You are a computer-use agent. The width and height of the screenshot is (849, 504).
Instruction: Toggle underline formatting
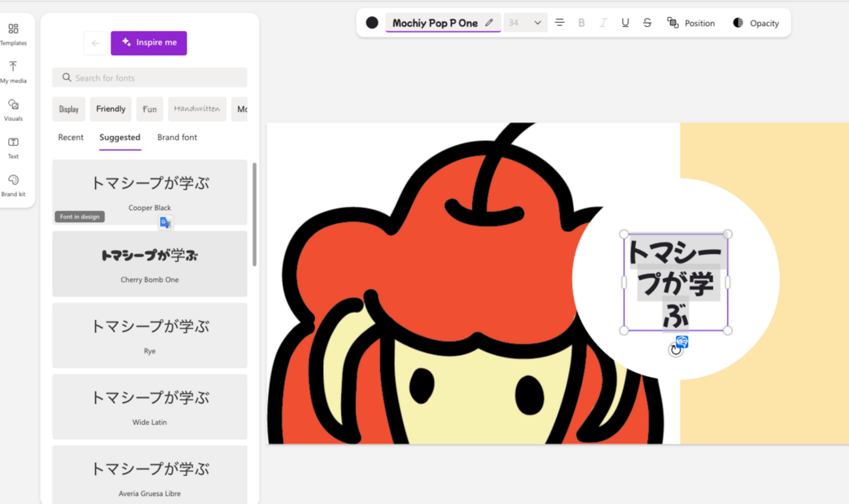click(625, 23)
